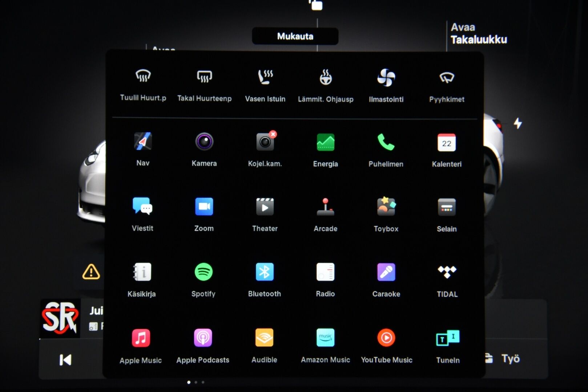Open Käsikirja owner's manual
The image size is (588, 392).
[142, 280]
